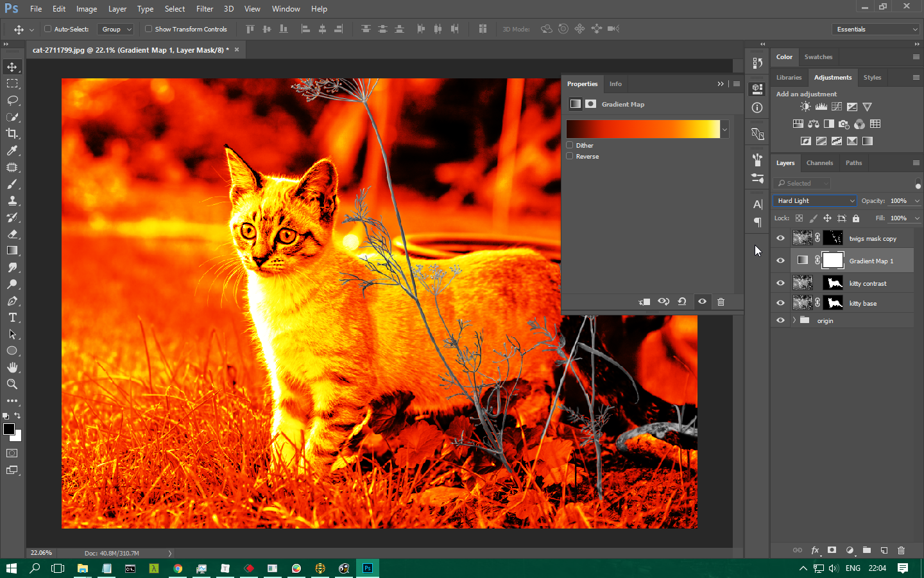Screen dimensions: 924x578
Task: Open the gradient picker arrow
Action: click(x=724, y=129)
